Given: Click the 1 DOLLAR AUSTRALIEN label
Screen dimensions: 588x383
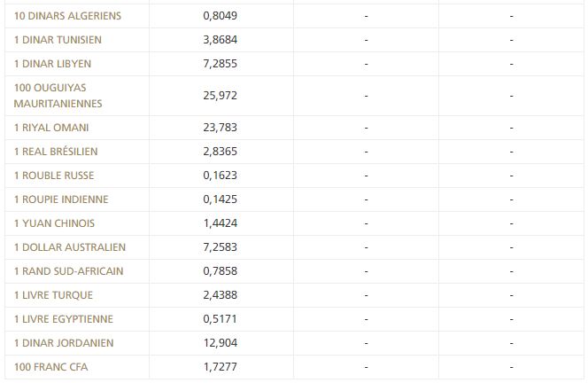Looking at the screenshot, I should tap(70, 247).
